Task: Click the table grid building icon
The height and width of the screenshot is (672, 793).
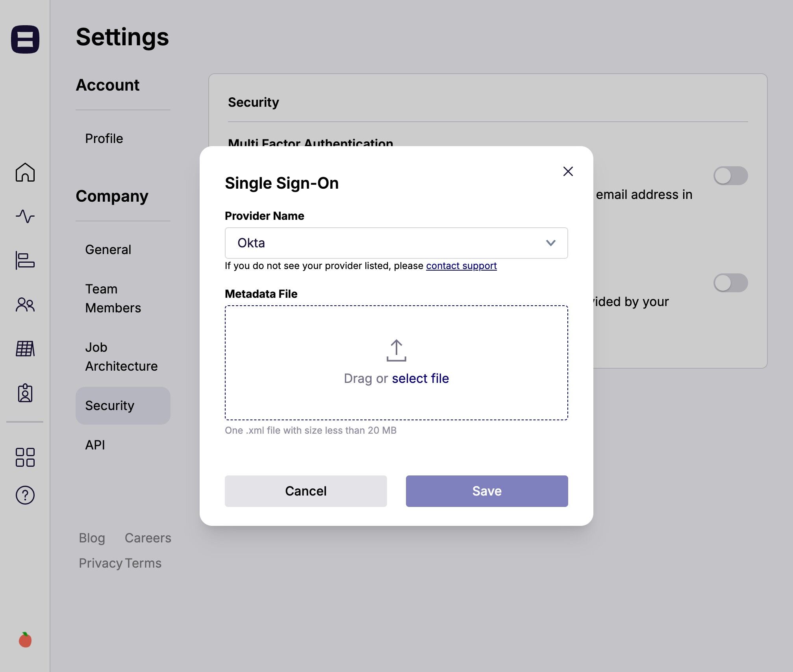Action: point(25,349)
